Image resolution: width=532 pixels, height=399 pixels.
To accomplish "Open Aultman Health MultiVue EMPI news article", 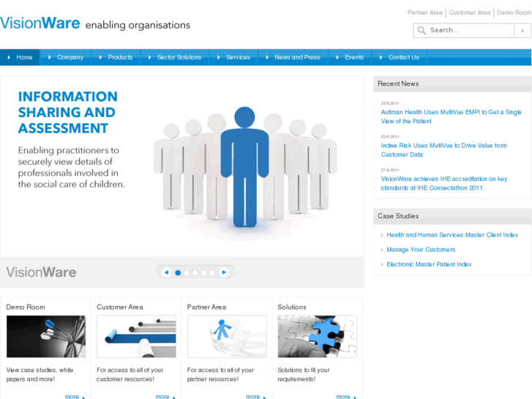I will pyautogui.click(x=451, y=116).
